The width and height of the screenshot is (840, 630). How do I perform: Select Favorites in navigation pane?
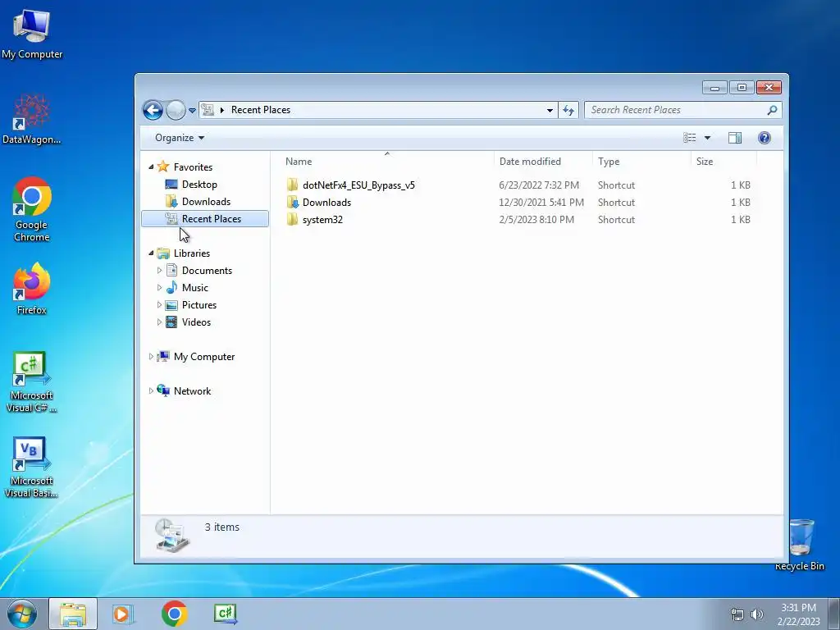pos(193,167)
